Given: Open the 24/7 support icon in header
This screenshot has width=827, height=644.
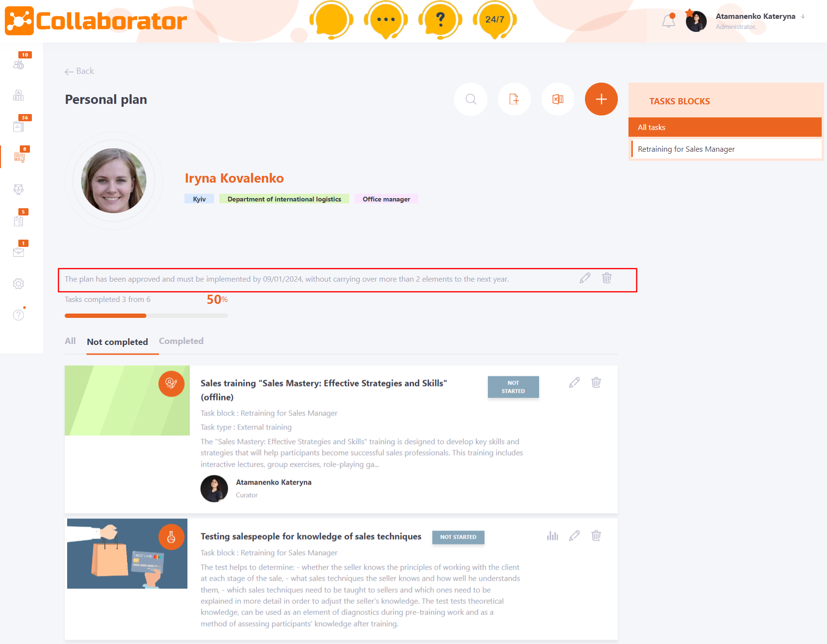Looking at the screenshot, I should [494, 19].
